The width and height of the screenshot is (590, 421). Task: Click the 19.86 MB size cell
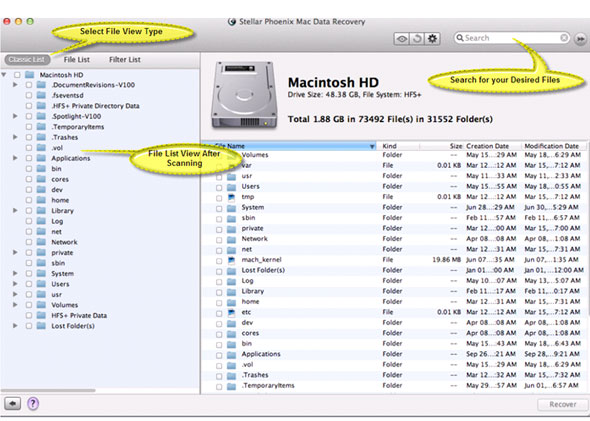tap(447, 260)
